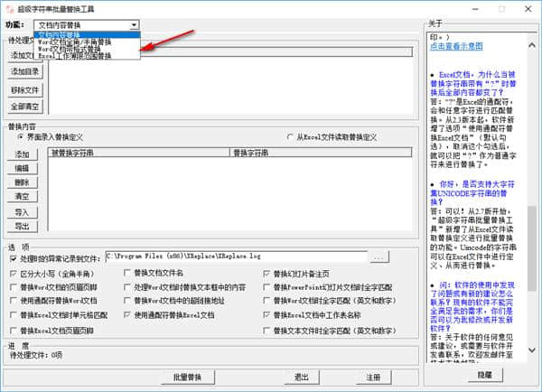Choose Word文档全角/半角替换 option
This screenshot has height=392, width=542.
tap(87, 42)
